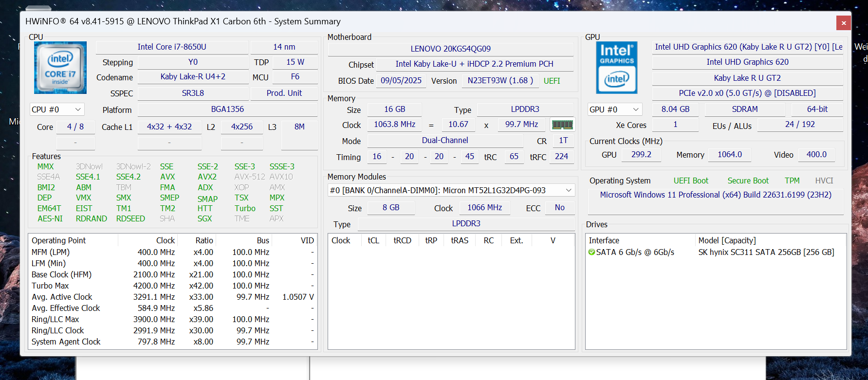Select the Base Clock (HFM) row
The image size is (868, 380).
[x=173, y=274]
